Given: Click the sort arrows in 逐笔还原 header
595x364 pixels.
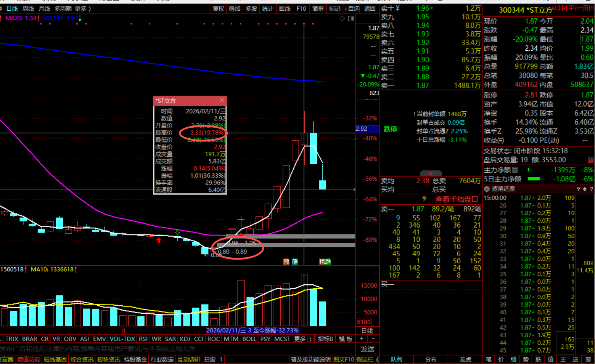Looking at the screenshot, I should [585, 189].
